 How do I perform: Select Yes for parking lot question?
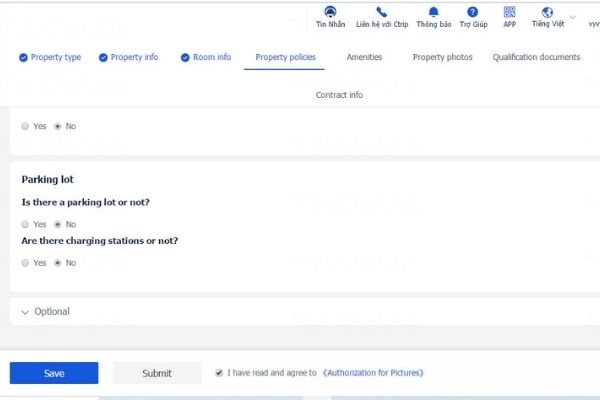click(x=25, y=225)
